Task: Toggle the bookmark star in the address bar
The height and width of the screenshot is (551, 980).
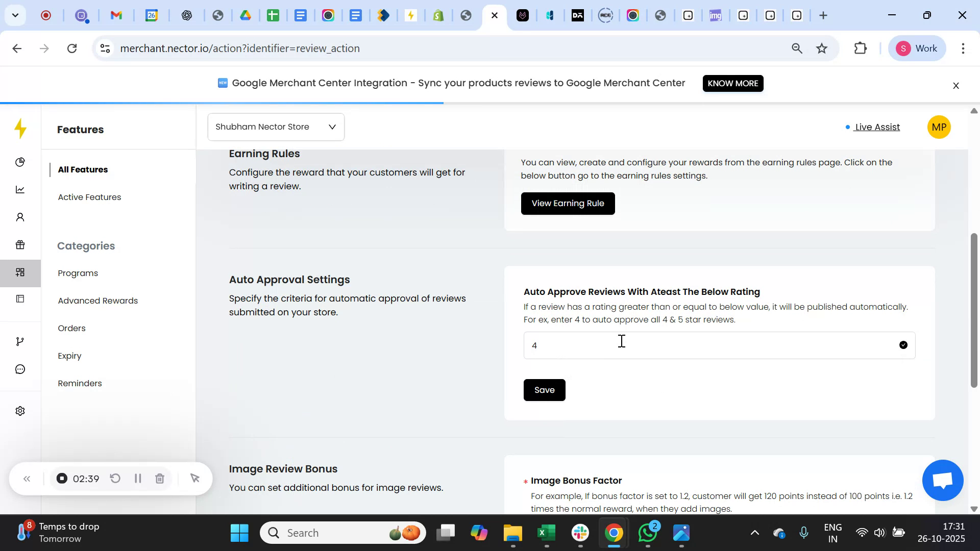Action: [x=821, y=48]
